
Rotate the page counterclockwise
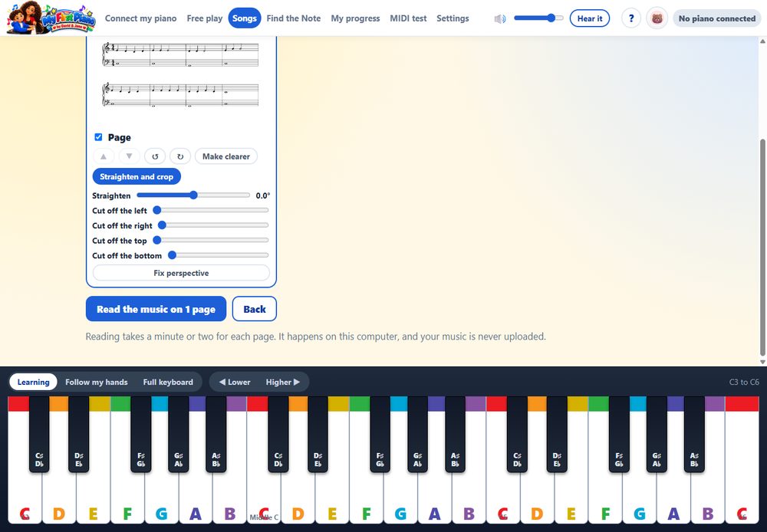155,156
